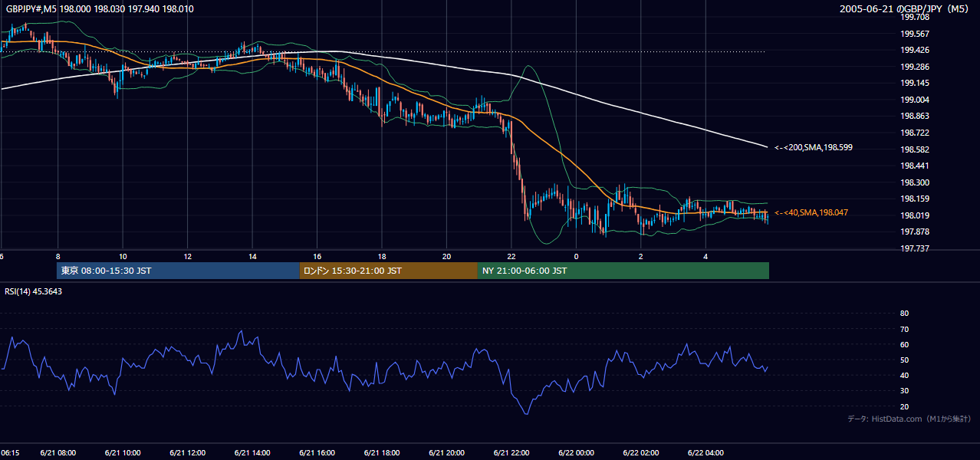Click the hour tick '8' under price chart

pyautogui.click(x=58, y=256)
